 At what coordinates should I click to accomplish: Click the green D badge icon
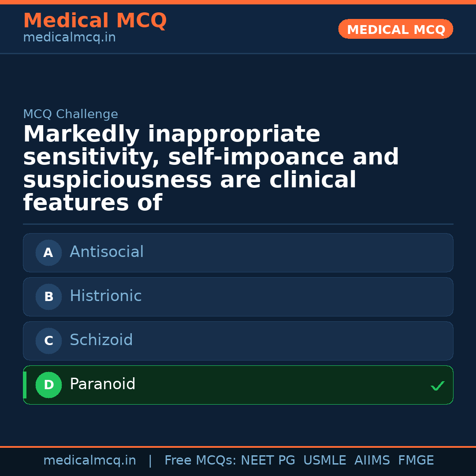coord(48,385)
